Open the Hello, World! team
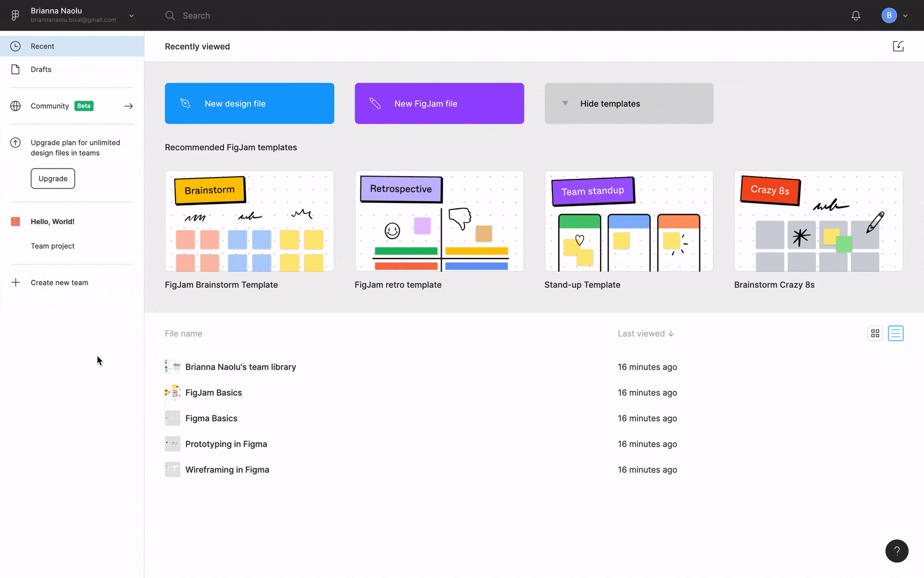Screen dimensions: 924x578 coord(52,222)
